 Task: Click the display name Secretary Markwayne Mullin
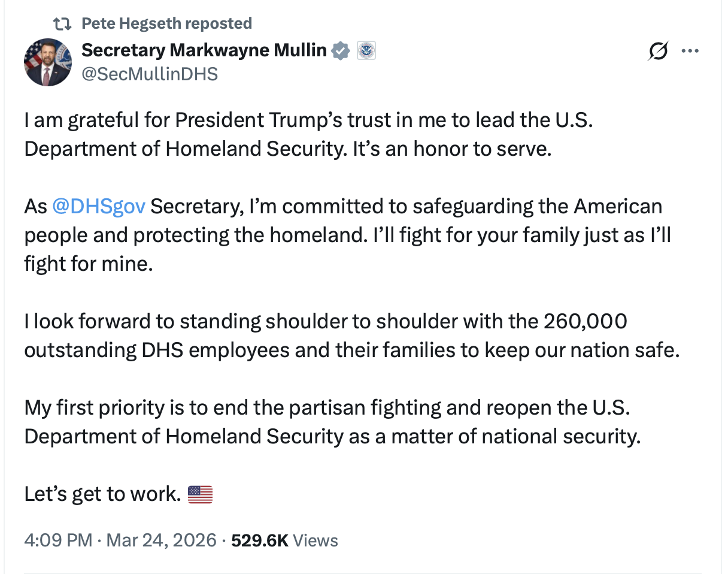[x=204, y=51]
